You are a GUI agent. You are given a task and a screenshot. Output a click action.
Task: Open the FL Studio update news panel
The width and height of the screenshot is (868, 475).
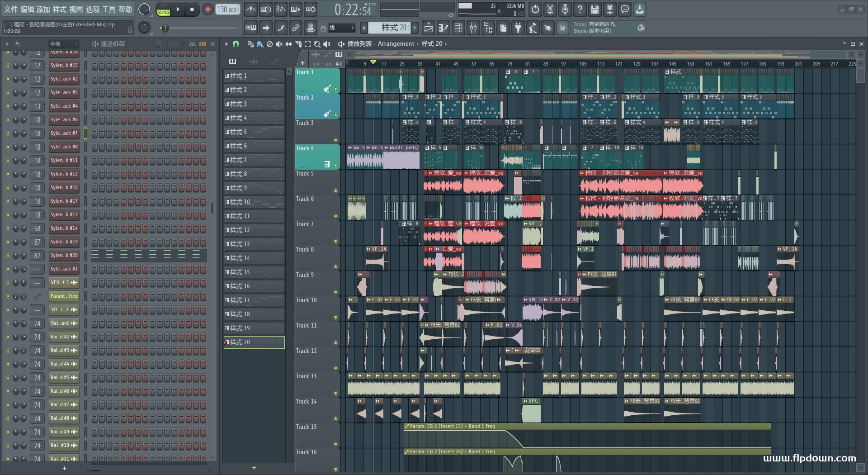click(x=609, y=28)
